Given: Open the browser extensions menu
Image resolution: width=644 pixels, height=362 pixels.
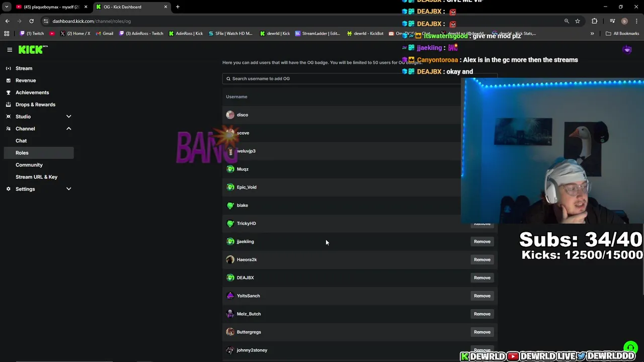Looking at the screenshot, I should tap(595, 21).
